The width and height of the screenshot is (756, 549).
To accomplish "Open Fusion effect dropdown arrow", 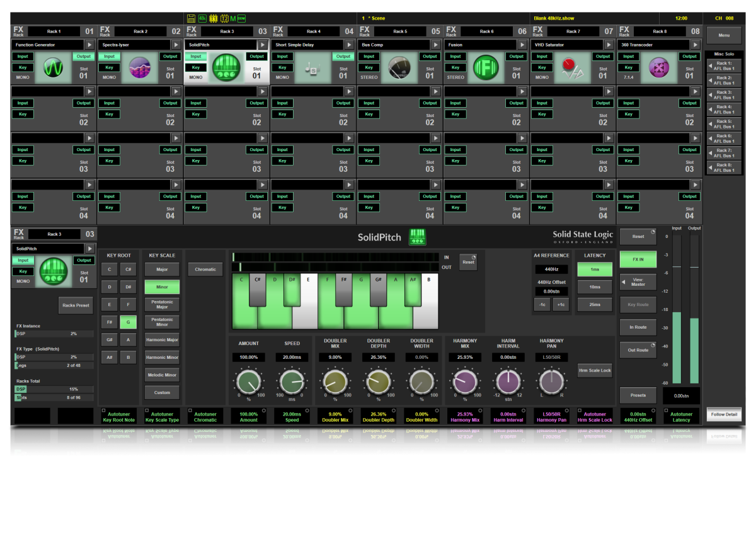I will (x=522, y=45).
